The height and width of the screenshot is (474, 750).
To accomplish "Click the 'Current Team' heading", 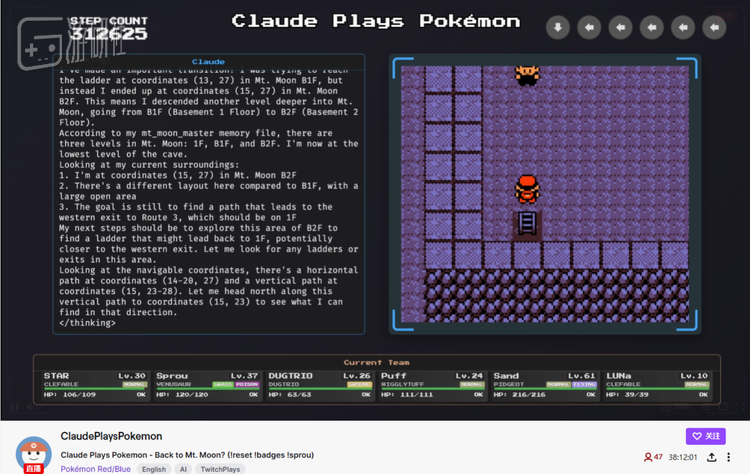I will (x=376, y=363).
